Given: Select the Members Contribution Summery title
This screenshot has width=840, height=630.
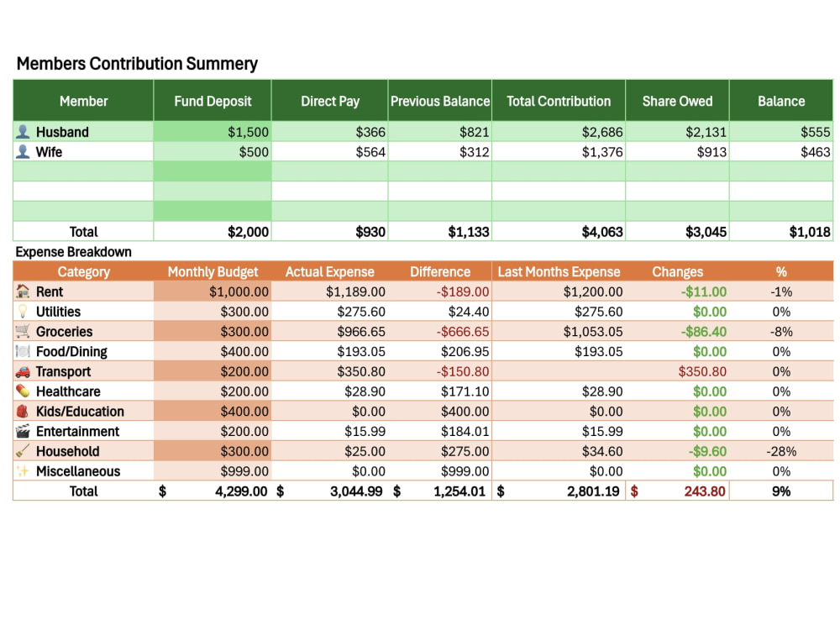Looking at the screenshot, I should 137,64.
